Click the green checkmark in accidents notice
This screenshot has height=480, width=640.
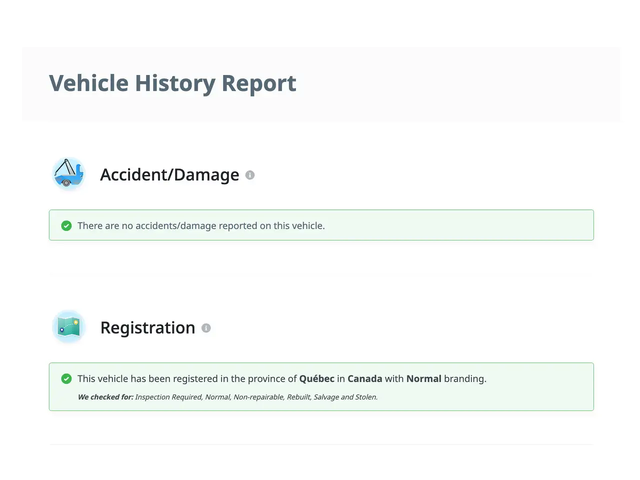(x=66, y=226)
